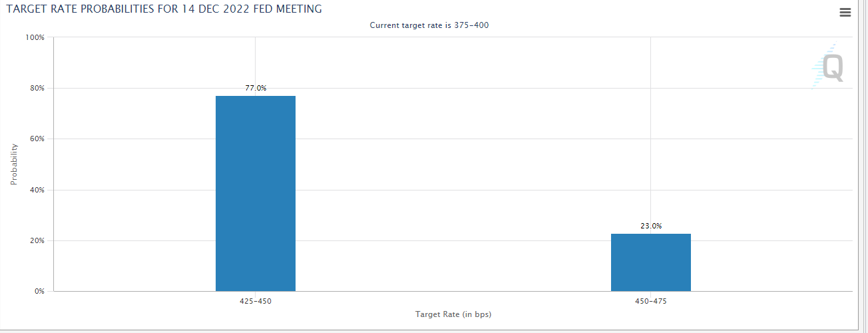Click the vertical gridline above the 425-450 bar

[x=256, y=60]
